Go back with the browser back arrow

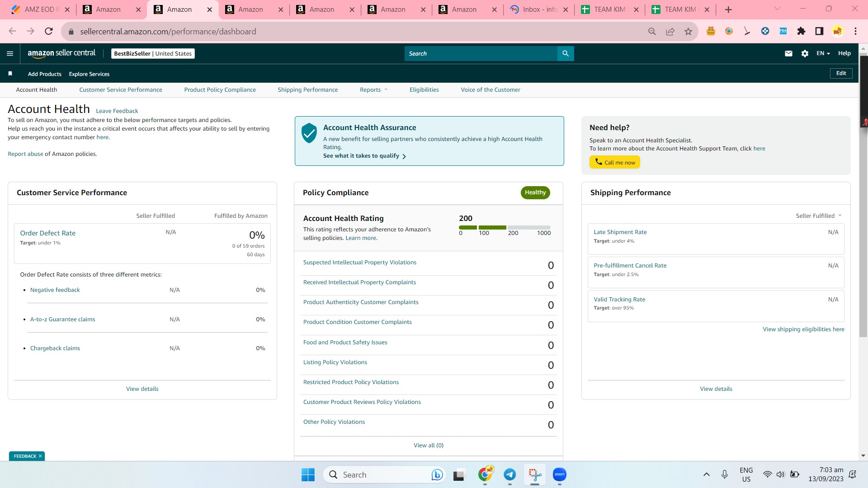12,31
